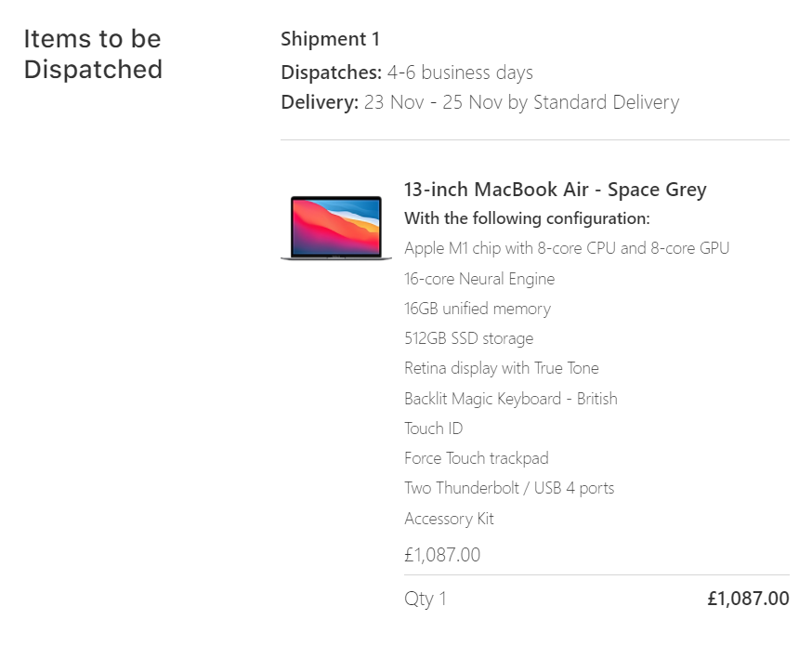Click the 16GB unified memory line

tap(478, 309)
